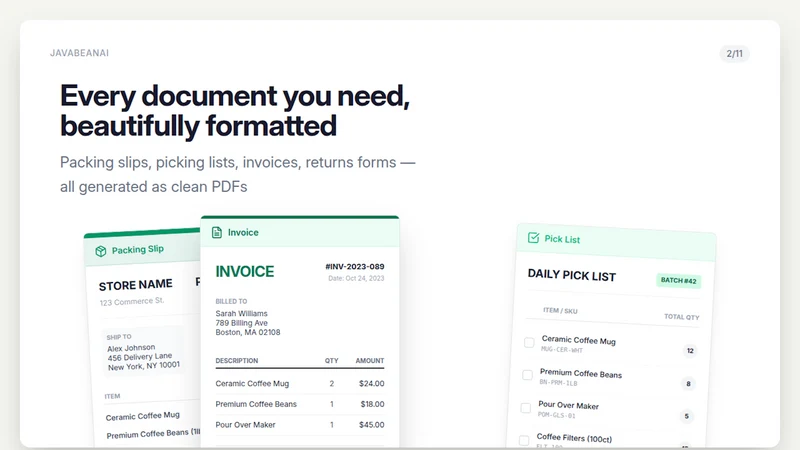Click Pour Over Maker in the invoice
800x450 pixels.
[x=245, y=424]
